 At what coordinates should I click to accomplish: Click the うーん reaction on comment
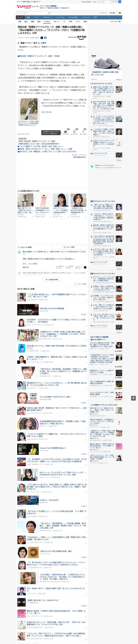click(79, 267)
